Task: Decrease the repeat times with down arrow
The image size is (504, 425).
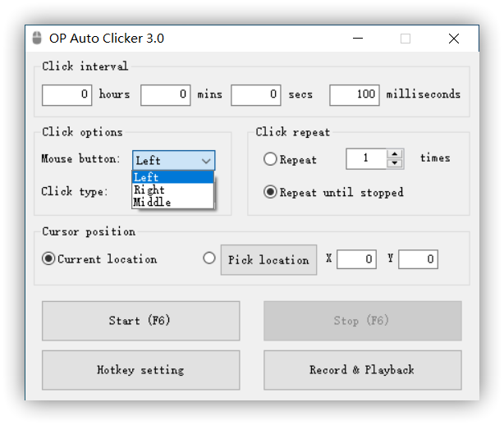Action: 395,163
